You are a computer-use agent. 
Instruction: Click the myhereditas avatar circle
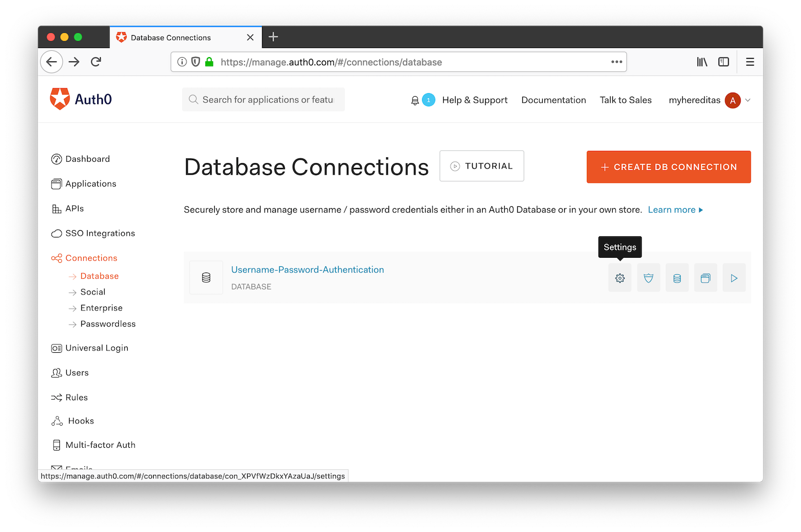click(733, 100)
